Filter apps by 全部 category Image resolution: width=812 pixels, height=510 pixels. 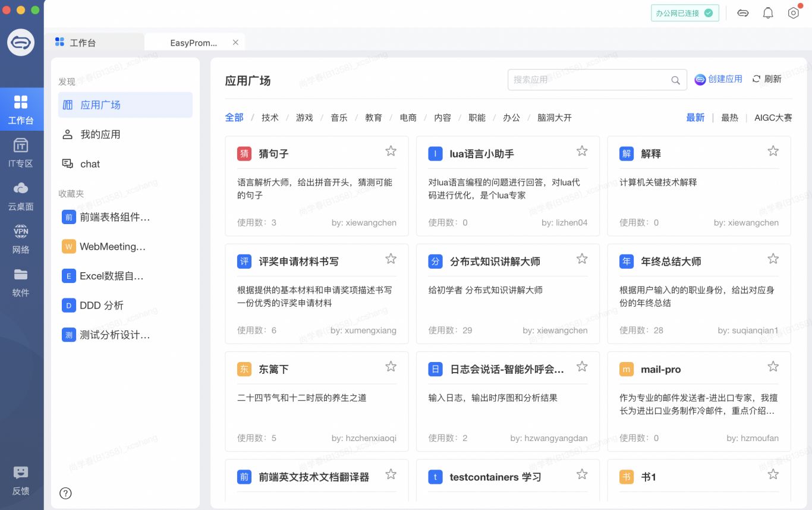(x=234, y=117)
